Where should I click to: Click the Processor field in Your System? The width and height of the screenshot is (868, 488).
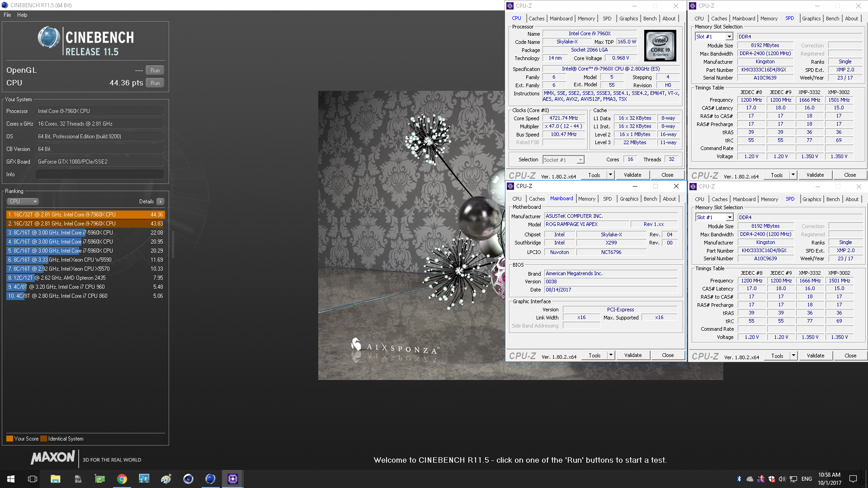pos(100,111)
